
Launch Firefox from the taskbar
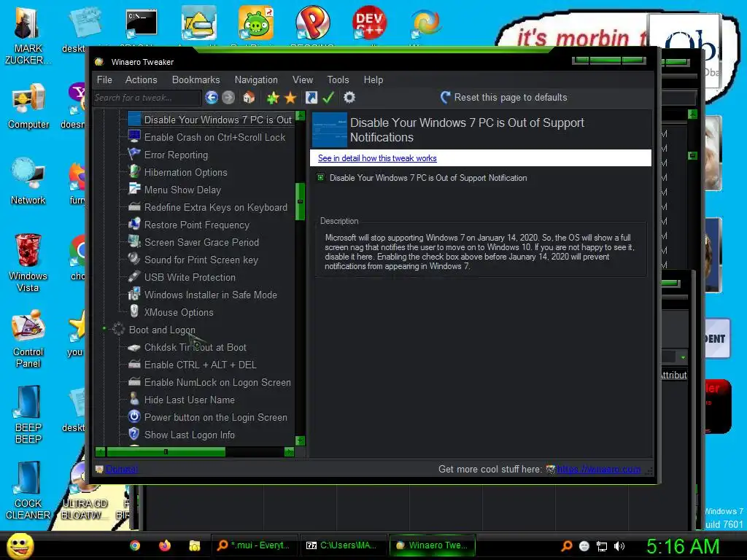point(165,545)
